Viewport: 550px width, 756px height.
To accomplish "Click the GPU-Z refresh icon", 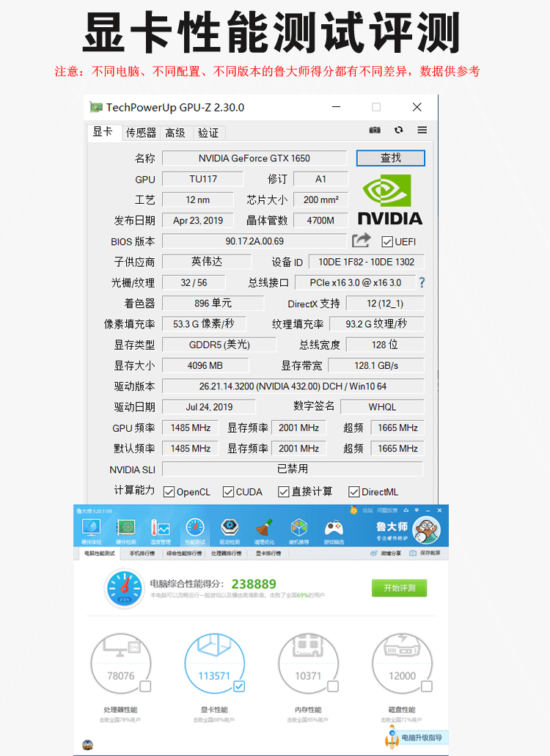I will tap(398, 131).
